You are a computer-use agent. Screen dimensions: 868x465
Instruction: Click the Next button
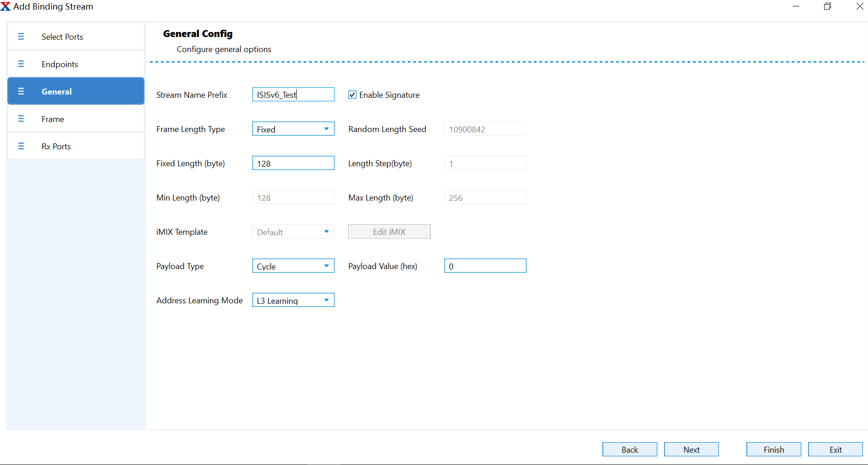(692, 449)
